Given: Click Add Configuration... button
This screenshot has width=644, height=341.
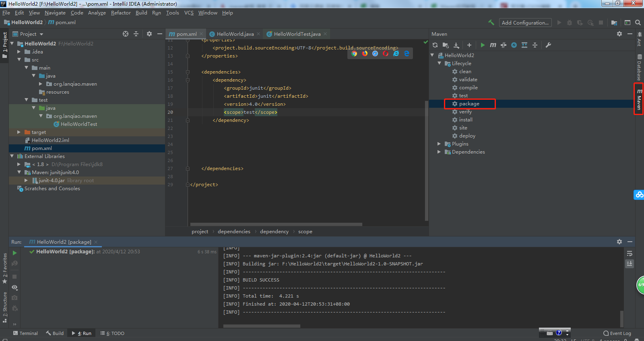Looking at the screenshot, I should point(525,23).
